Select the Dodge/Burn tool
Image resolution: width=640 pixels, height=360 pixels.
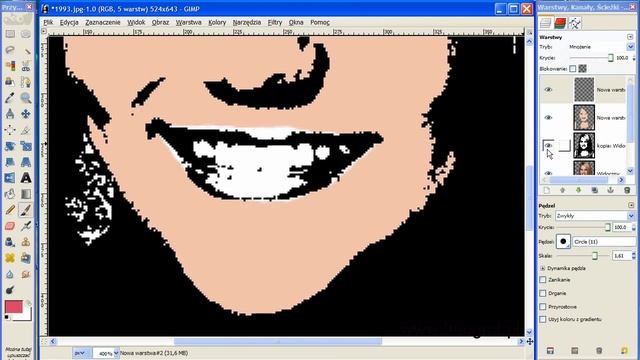(x=10, y=290)
